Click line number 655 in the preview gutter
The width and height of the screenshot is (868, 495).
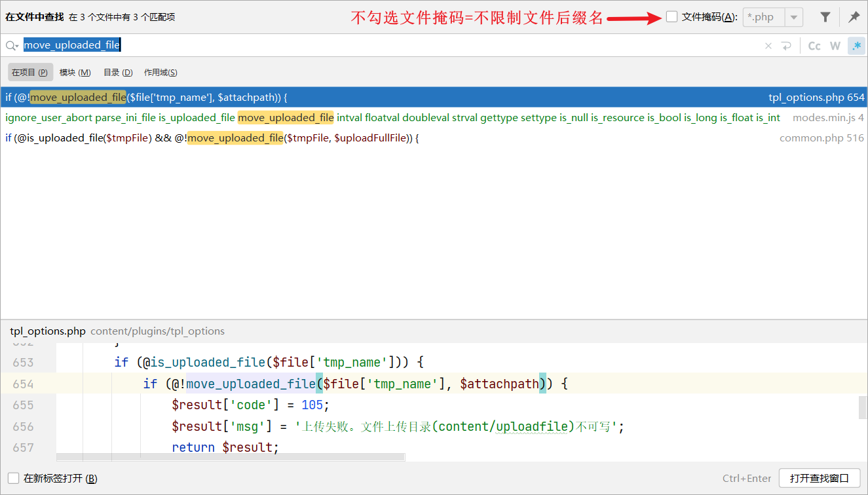pos(23,405)
